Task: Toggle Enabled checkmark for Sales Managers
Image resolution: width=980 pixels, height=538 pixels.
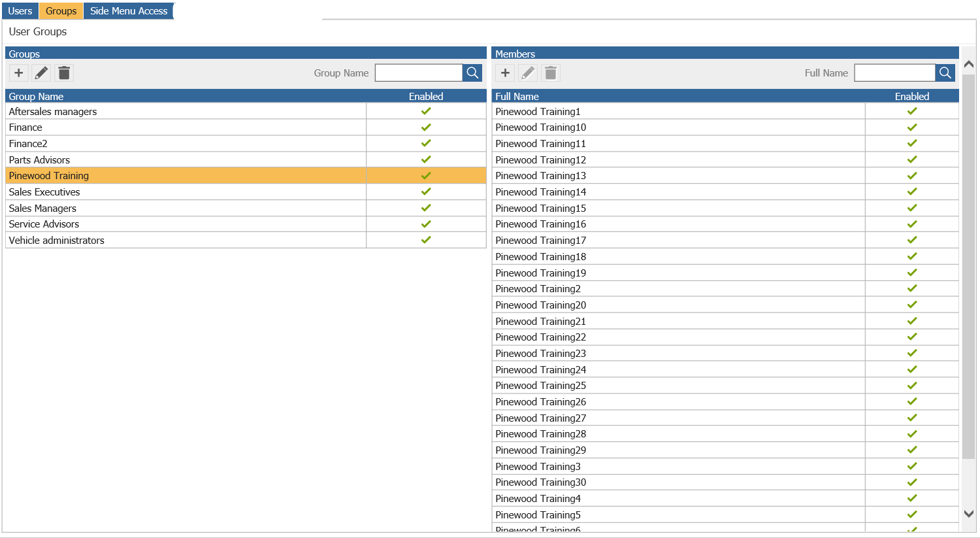Action: pos(426,208)
